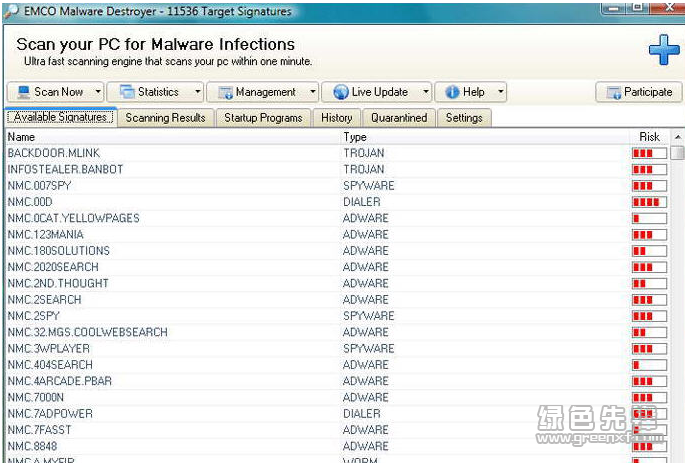Open the Help dropdown arrow
The height and width of the screenshot is (463, 685).
(x=501, y=92)
